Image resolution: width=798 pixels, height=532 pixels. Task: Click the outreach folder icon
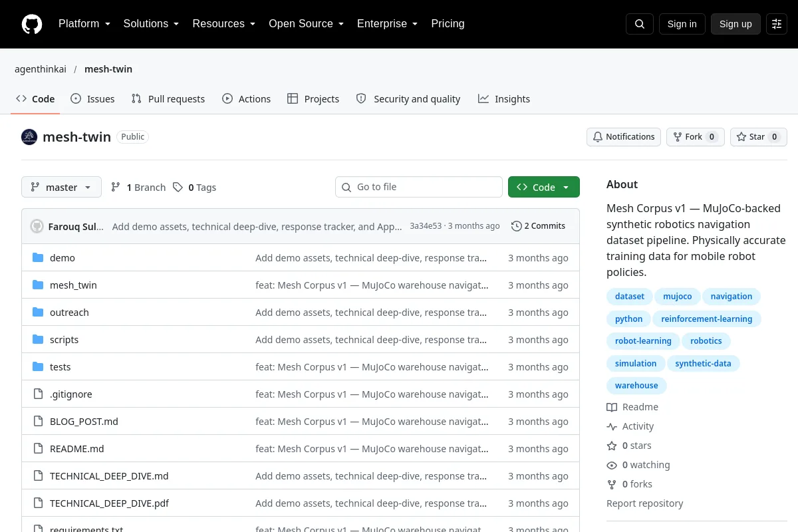(x=38, y=313)
